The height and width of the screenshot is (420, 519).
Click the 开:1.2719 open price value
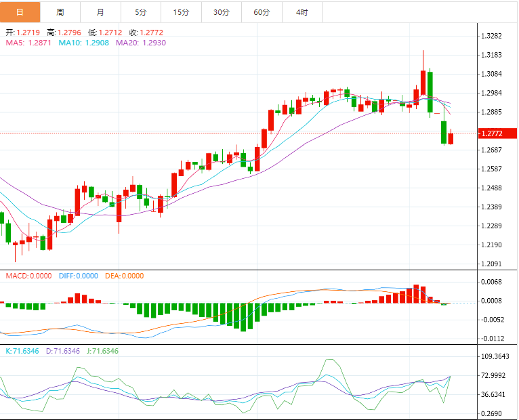click(22, 33)
